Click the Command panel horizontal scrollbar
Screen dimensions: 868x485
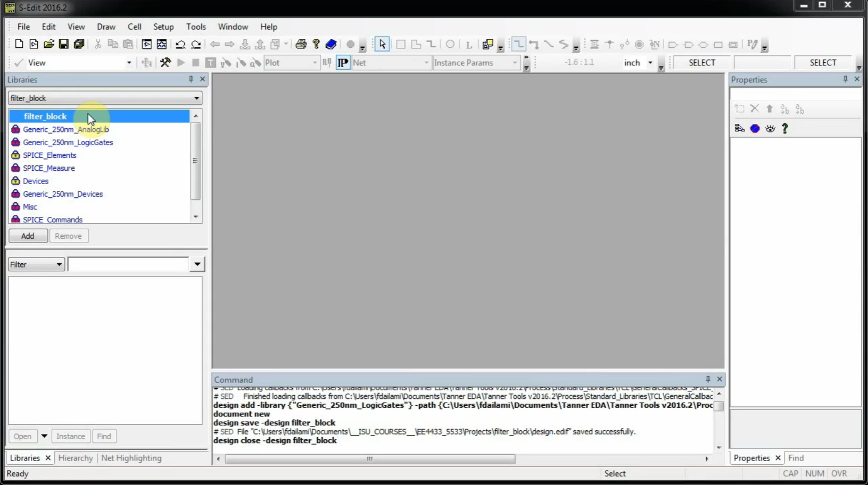click(370, 459)
